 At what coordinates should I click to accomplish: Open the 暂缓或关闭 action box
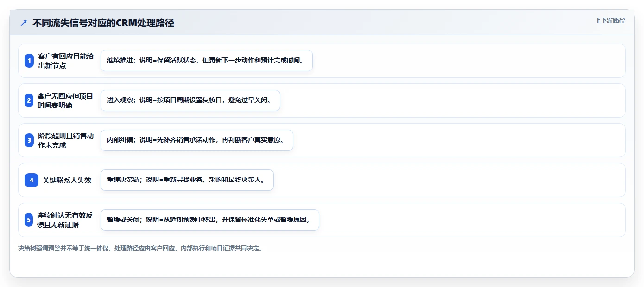(210, 220)
